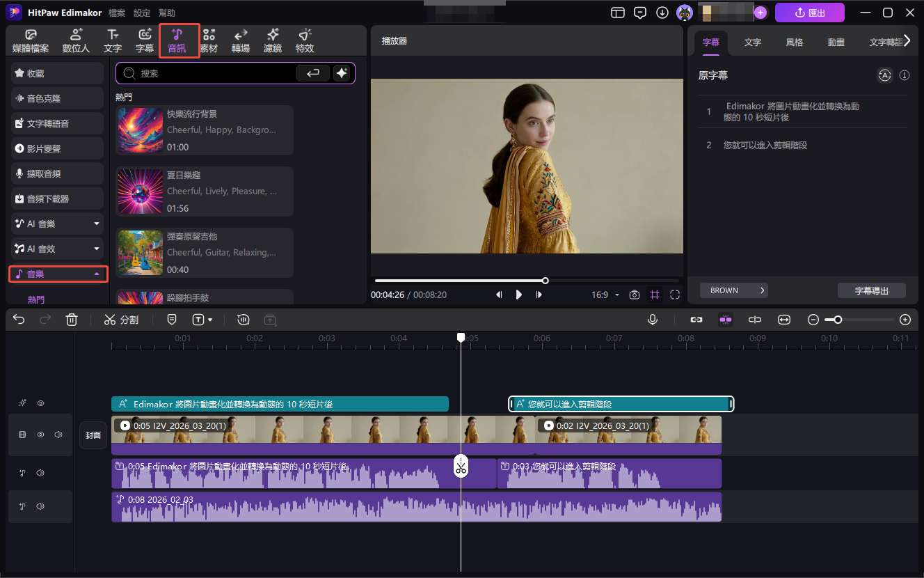Toggle visibility eye on the video track
Image resolution: width=924 pixels, height=578 pixels.
coord(40,435)
